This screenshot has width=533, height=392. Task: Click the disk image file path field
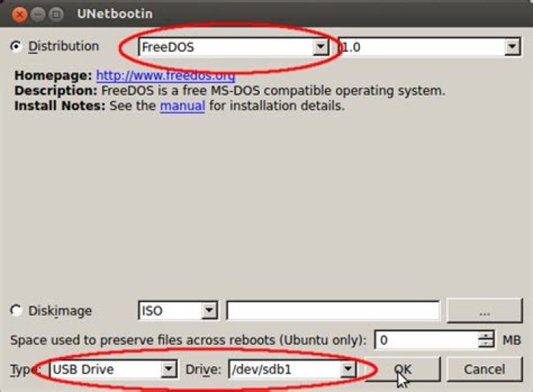coord(333,311)
